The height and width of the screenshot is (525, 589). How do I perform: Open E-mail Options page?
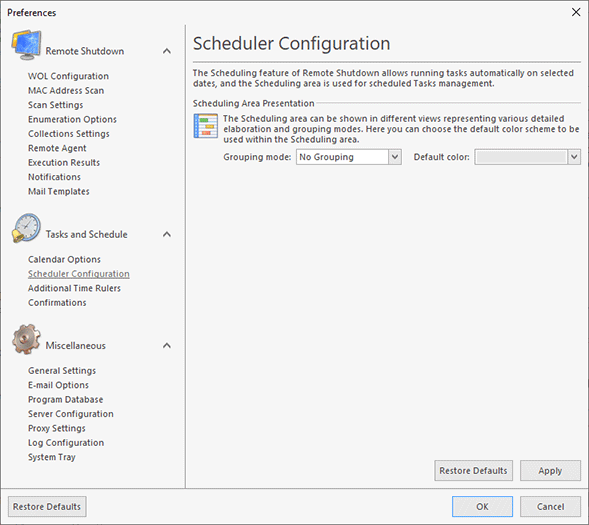(x=58, y=385)
